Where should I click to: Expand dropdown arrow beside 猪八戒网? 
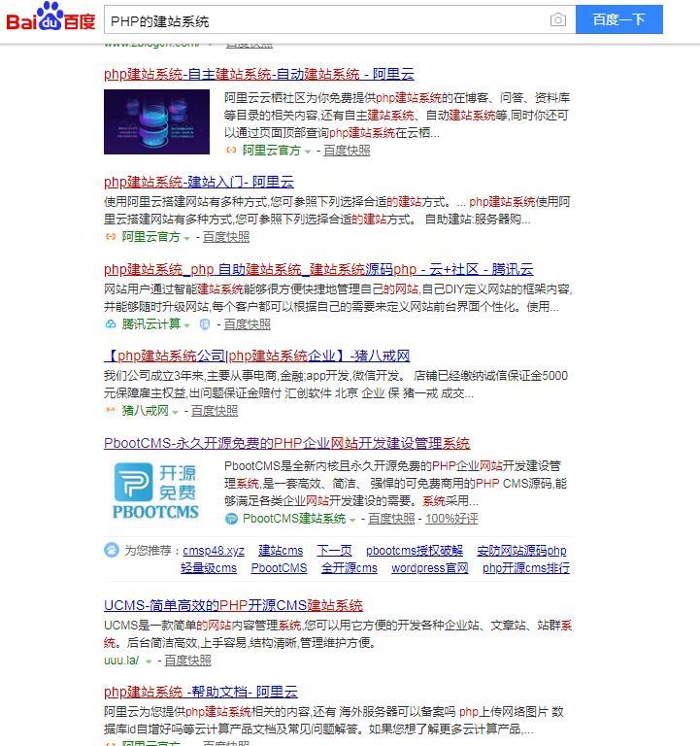(176, 412)
